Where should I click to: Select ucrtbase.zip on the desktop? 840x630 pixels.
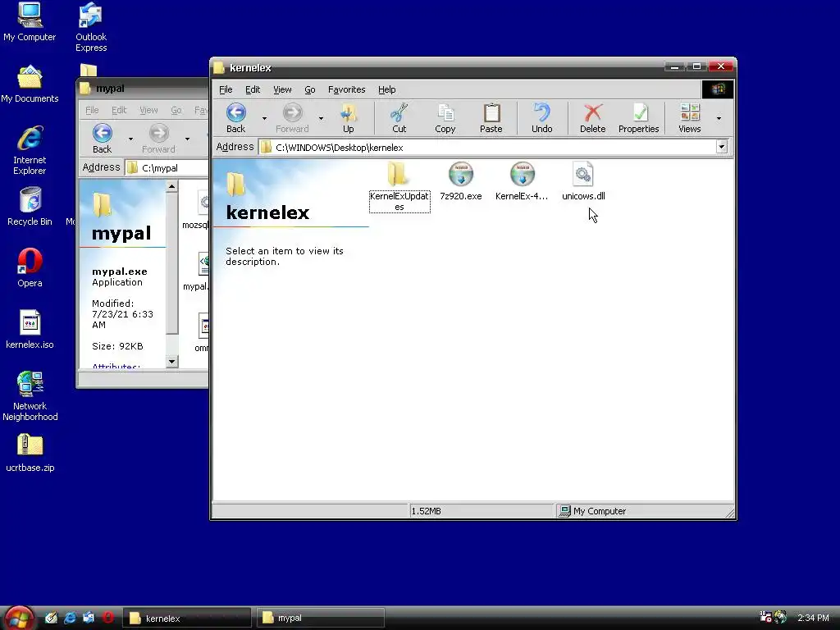[30, 453]
